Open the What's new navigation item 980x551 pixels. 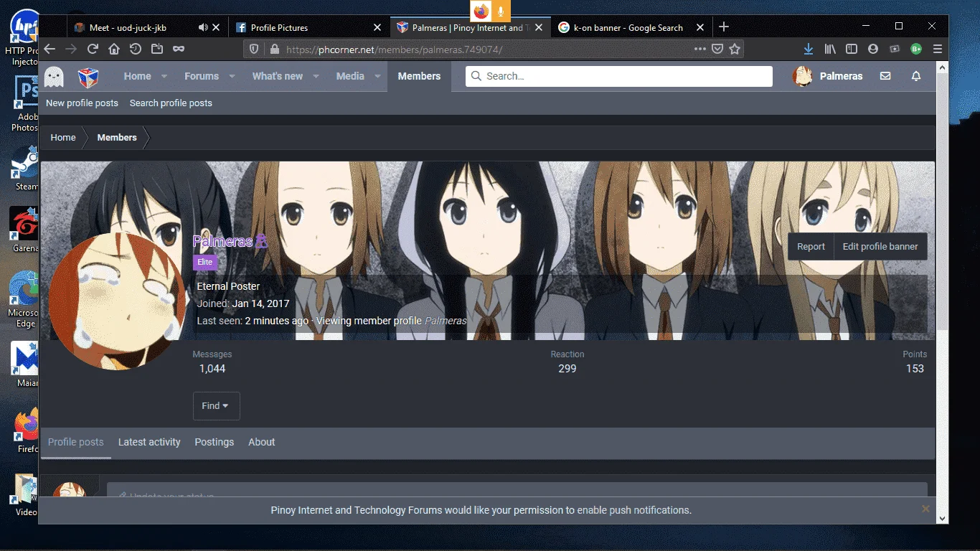point(278,76)
